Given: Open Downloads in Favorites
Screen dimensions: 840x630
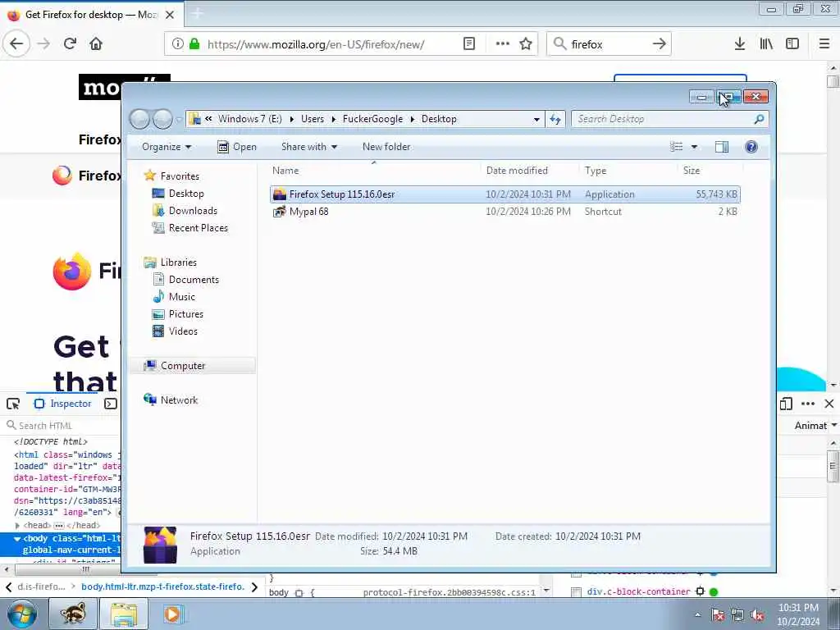Looking at the screenshot, I should 185,211.
